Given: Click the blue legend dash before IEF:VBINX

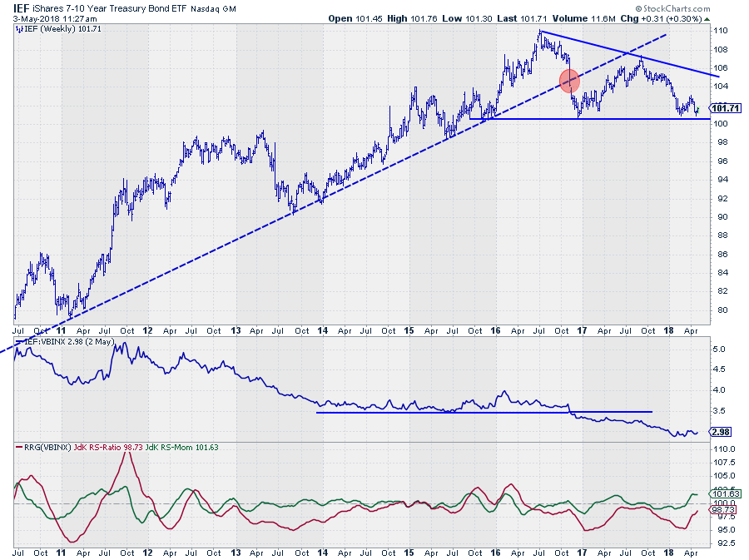Looking at the screenshot, I should (x=19, y=342).
